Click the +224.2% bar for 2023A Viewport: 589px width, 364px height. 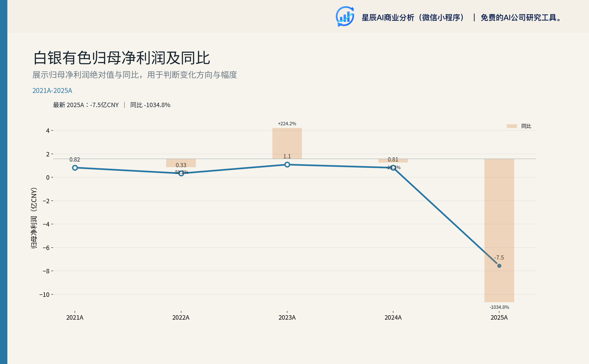(x=287, y=143)
